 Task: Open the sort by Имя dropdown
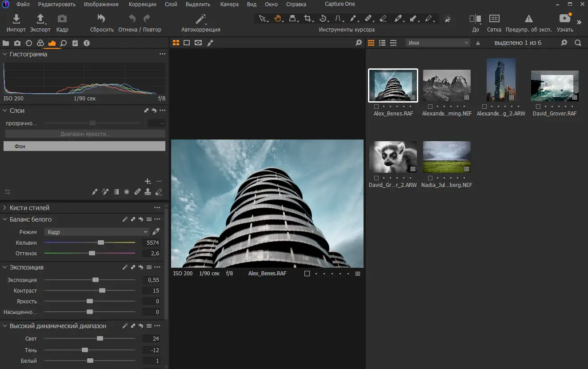[437, 43]
